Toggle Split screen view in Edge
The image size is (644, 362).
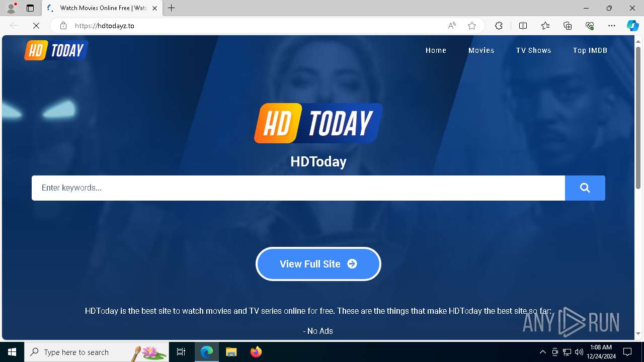tap(523, 26)
